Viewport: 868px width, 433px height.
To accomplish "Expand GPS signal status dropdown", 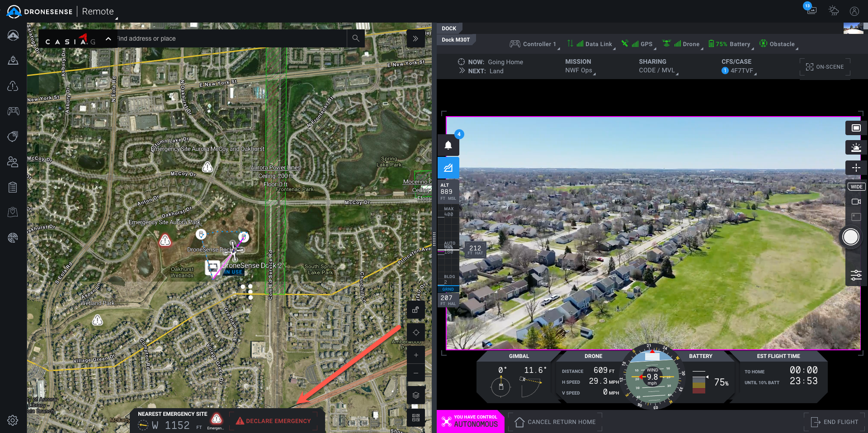I will pos(638,44).
